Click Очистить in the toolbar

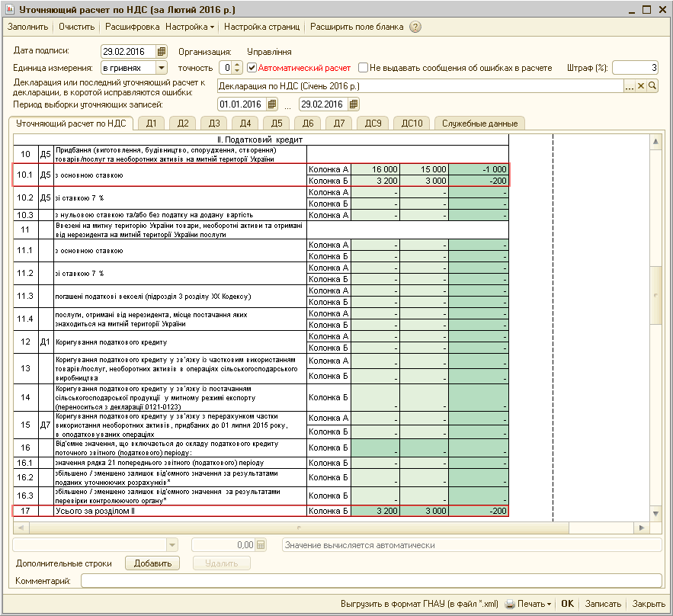click(77, 27)
